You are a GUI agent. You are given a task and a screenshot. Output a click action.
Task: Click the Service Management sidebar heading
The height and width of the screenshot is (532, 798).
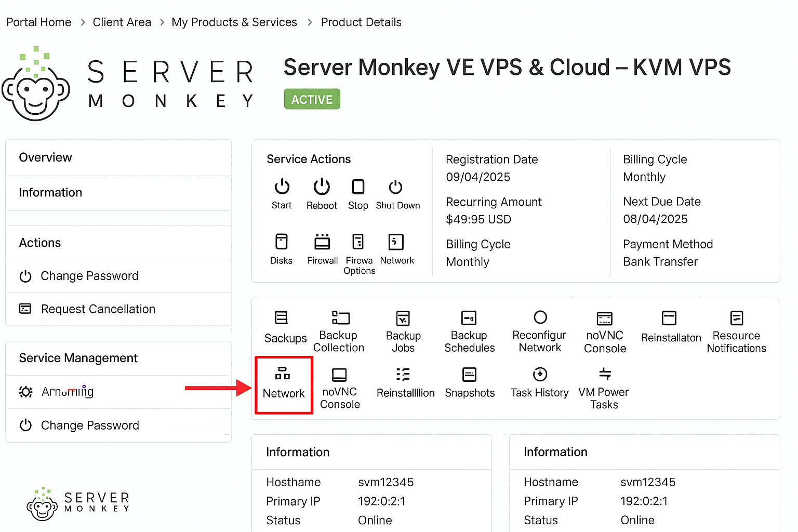[78, 358]
